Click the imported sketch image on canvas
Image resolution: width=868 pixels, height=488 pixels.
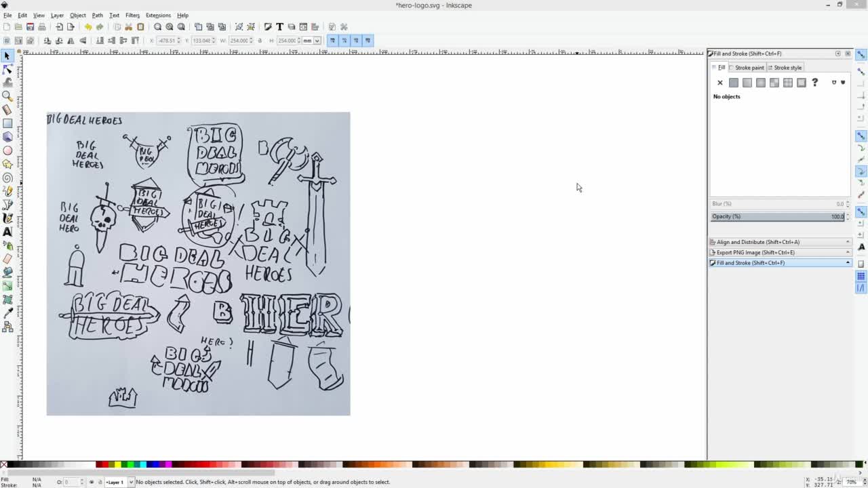click(x=198, y=264)
